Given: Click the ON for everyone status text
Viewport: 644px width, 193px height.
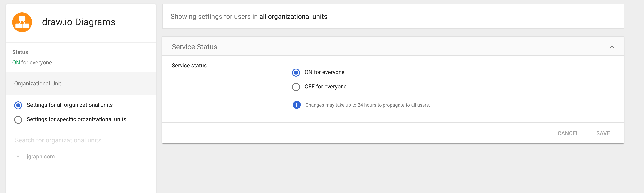Looking at the screenshot, I should (x=32, y=62).
